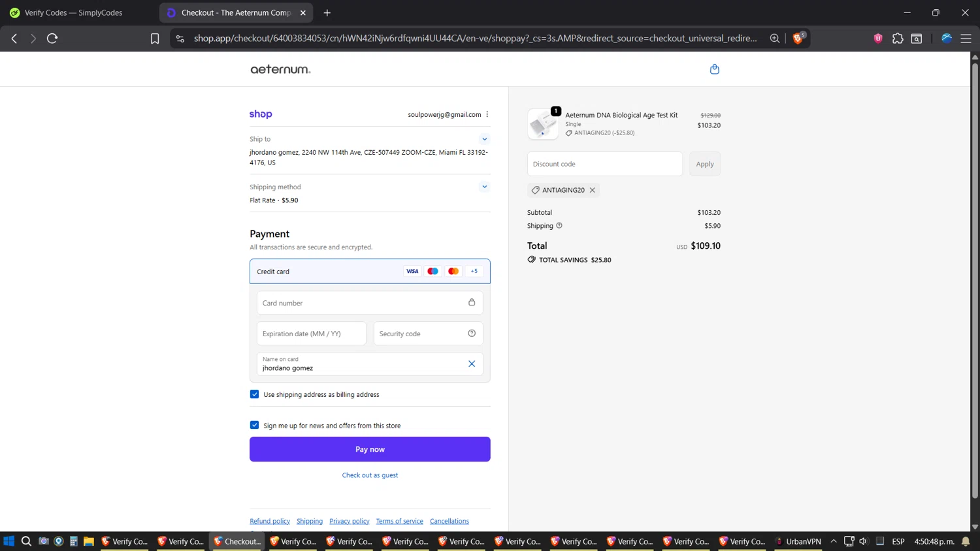This screenshot has width=980, height=551.
Task: Open the notifications bell in system tray
Action: (x=966, y=541)
